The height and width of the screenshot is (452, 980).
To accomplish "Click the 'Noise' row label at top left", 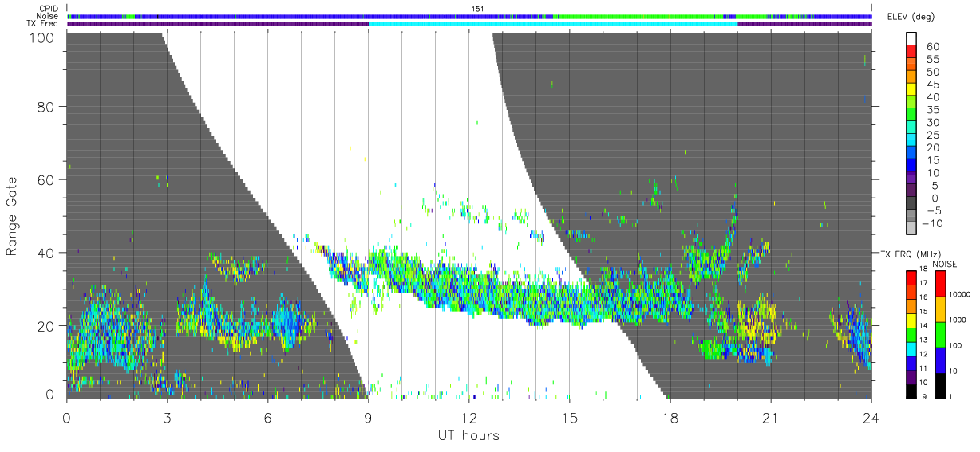I will [48, 16].
